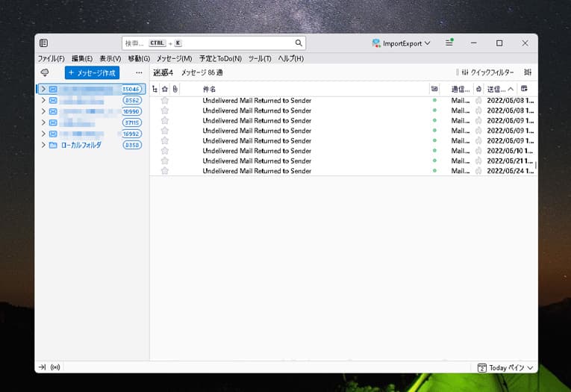Click the Spaces toolbar toggle icon in title bar
This screenshot has width=571, height=392.
coord(44,43)
